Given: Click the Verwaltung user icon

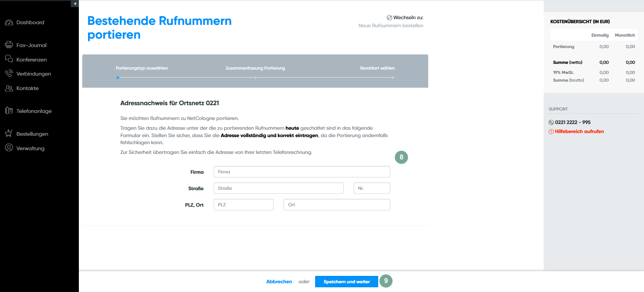Looking at the screenshot, I should click(x=9, y=148).
